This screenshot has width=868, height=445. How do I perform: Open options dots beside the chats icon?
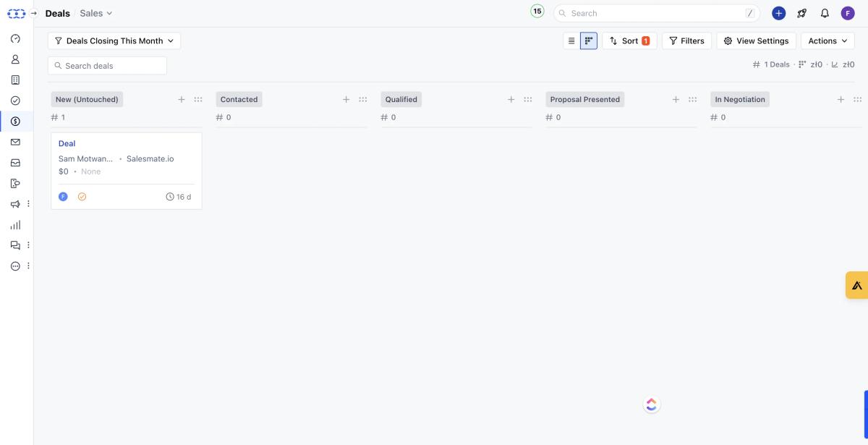pyautogui.click(x=28, y=245)
